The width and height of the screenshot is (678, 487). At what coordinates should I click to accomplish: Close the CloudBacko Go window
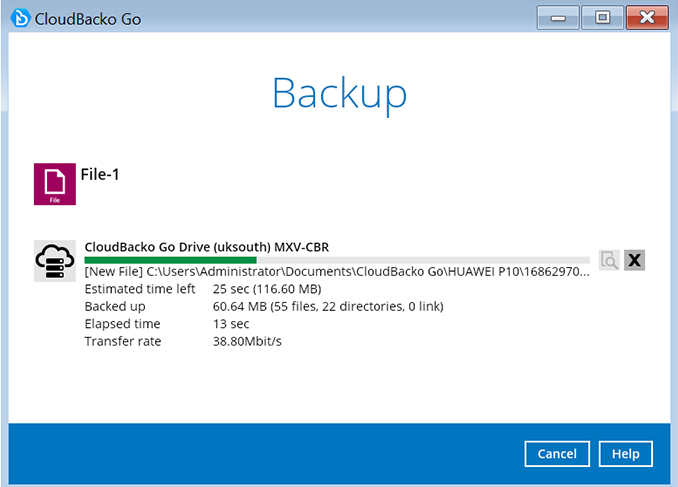pyautogui.click(x=647, y=17)
